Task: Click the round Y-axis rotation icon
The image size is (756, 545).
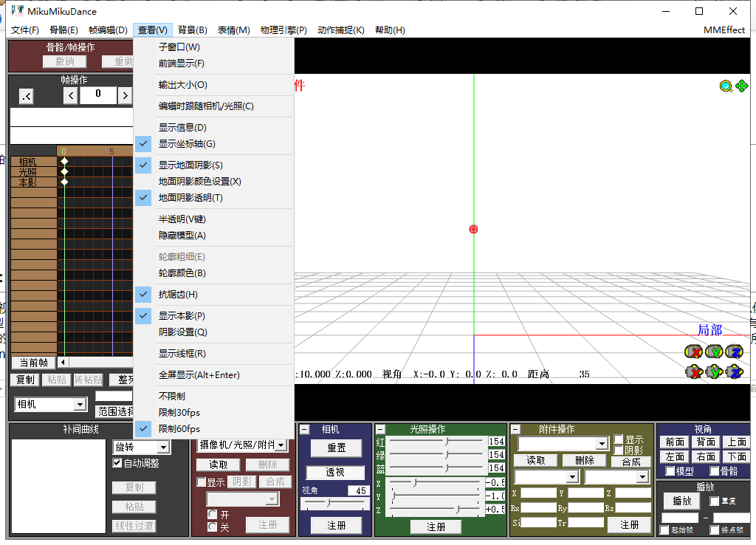Action: (x=714, y=352)
